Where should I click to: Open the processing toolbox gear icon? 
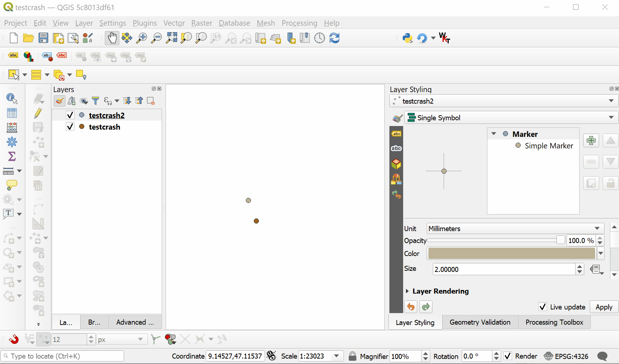tap(12, 142)
